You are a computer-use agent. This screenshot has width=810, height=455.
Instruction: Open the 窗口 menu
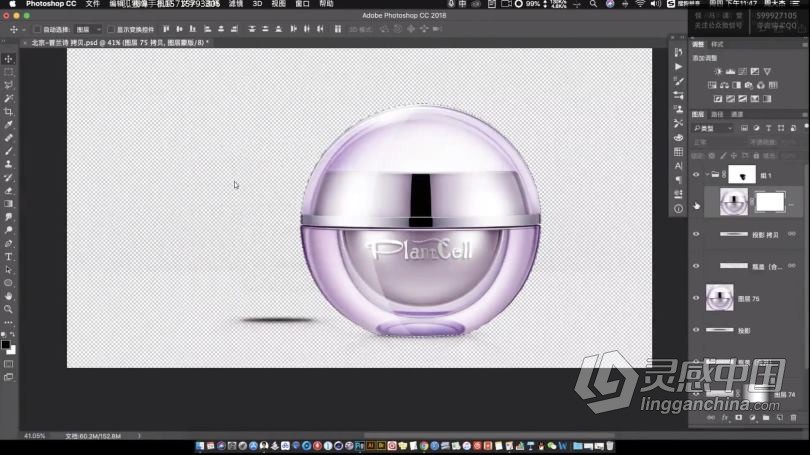pyautogui.click(x=302, y=4)
